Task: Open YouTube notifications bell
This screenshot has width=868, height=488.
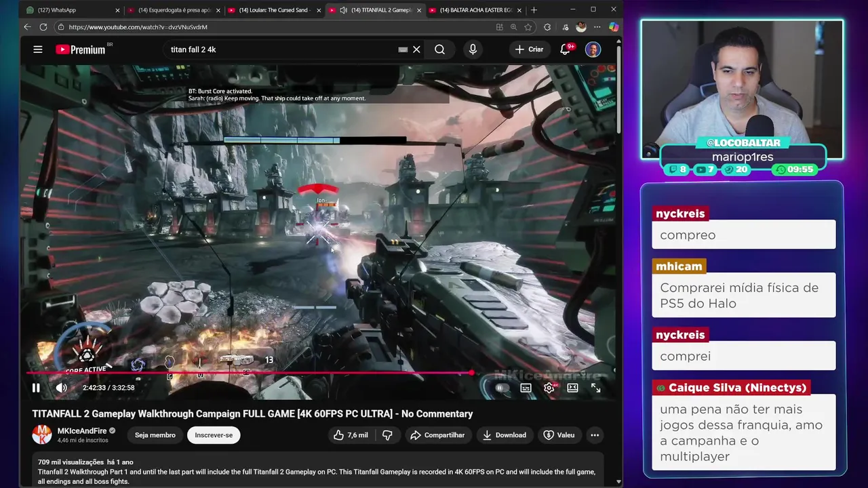Action: pyautogui.click(x=565, y=49)
